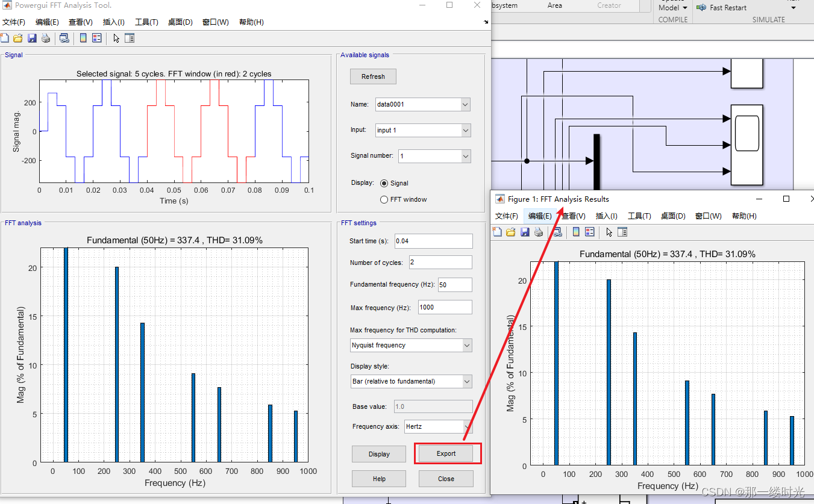Open the Signal number dropdown
The height and width of the screenshot is (504, 814).
434,156
